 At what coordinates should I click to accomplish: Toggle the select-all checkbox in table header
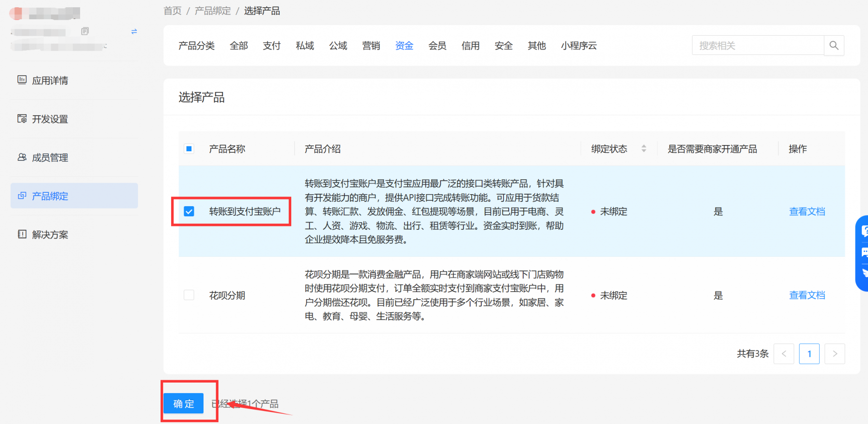point(189,149)
